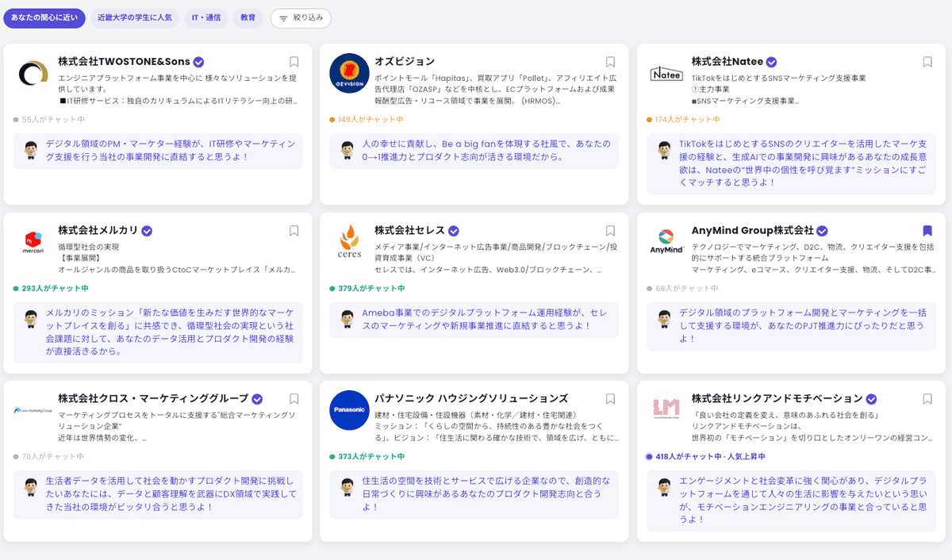Switch to the 教育 category
This screenshot has height=560, width=952.
point(248,17)
